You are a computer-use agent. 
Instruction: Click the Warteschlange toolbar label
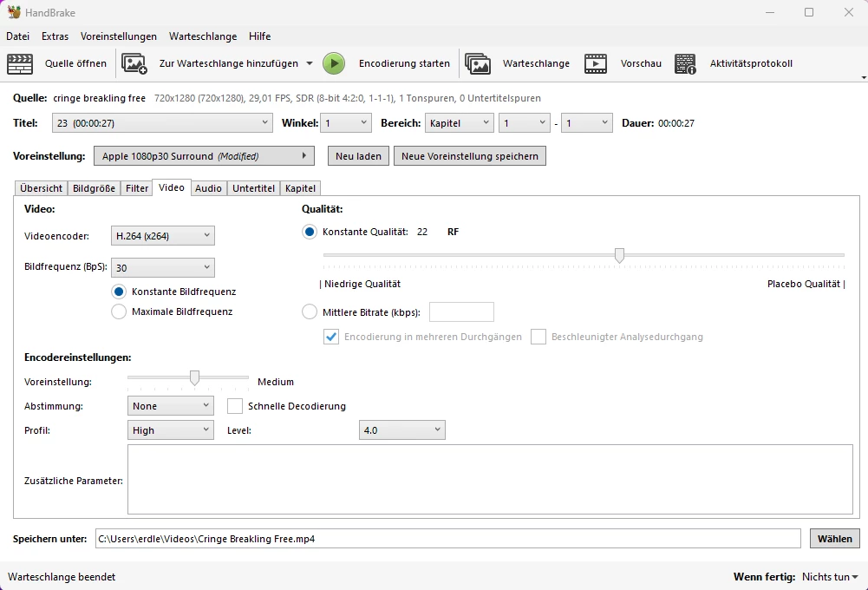point(536,63)
